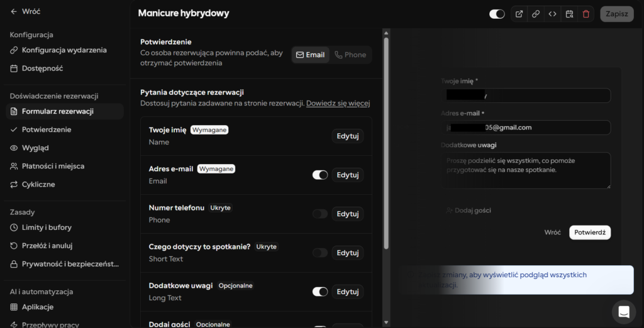This screenshot has height=328, width=644.
Task: Select Formularz rezerwacji sidebar item
Action: coord(65,111)
